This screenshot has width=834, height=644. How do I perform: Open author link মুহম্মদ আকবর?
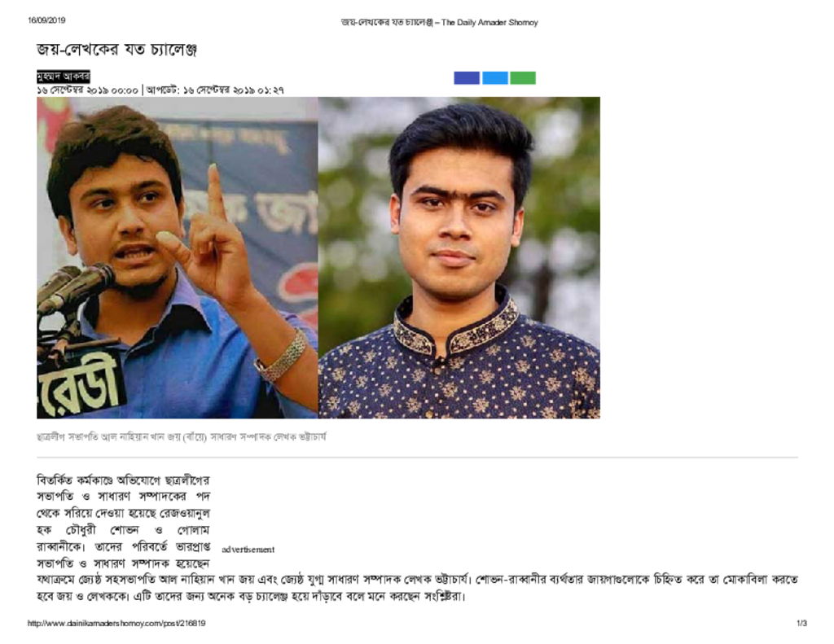coord(64,77)
